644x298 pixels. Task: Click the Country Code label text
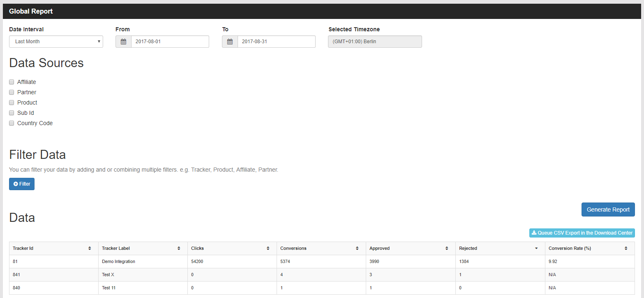pyautogui.click(x=35, y=123)
